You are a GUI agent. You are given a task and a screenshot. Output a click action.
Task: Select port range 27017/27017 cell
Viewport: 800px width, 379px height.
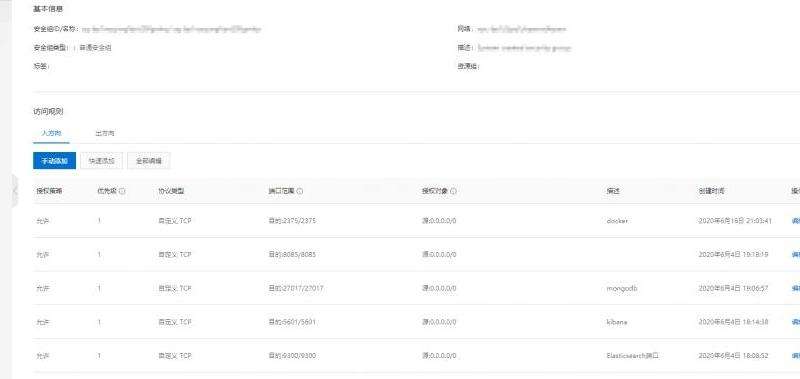296,288
